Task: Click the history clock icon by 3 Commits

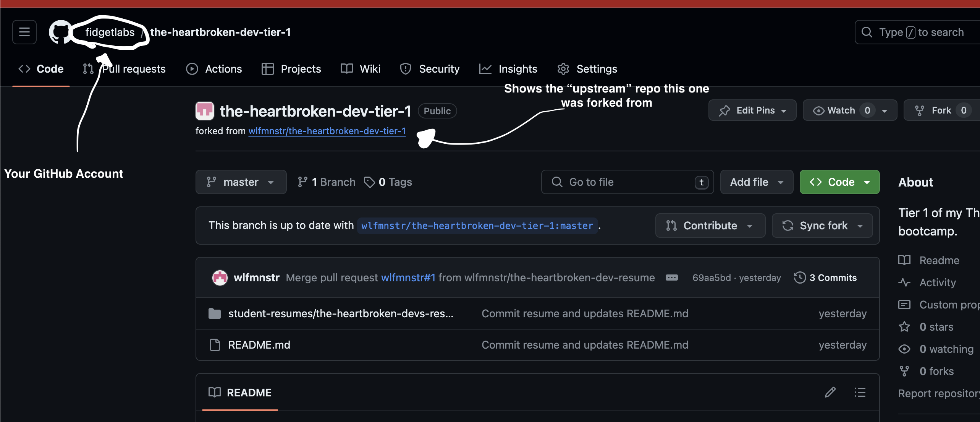Action: [800, 278]
